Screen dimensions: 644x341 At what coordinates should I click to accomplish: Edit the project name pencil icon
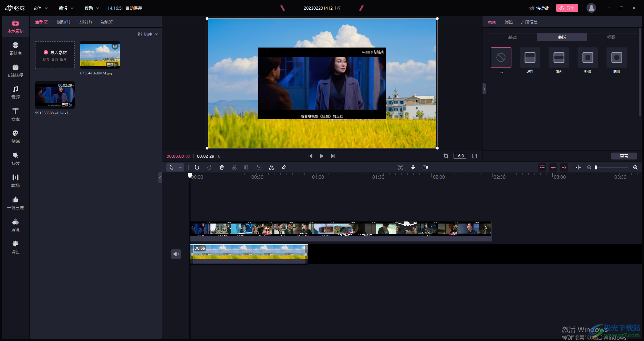337,8
